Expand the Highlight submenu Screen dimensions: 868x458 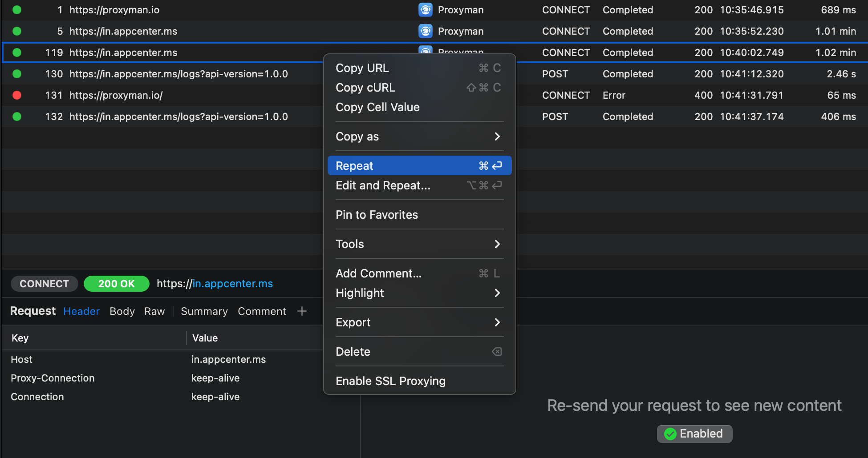(x=419, y=293)
